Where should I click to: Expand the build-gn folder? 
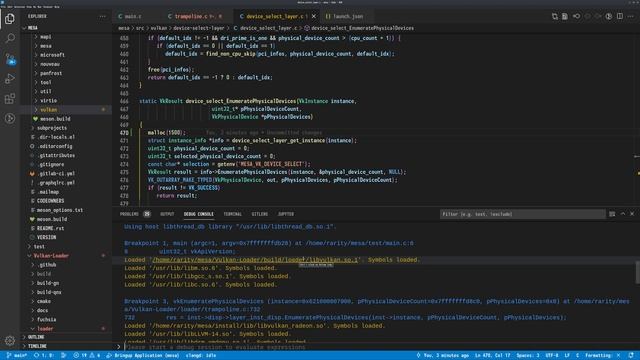tap(65, 283)
